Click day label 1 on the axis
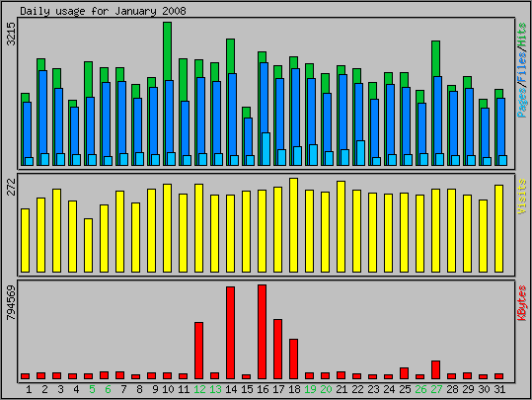This screenshot has width=532, height=400. click(29, 389)
